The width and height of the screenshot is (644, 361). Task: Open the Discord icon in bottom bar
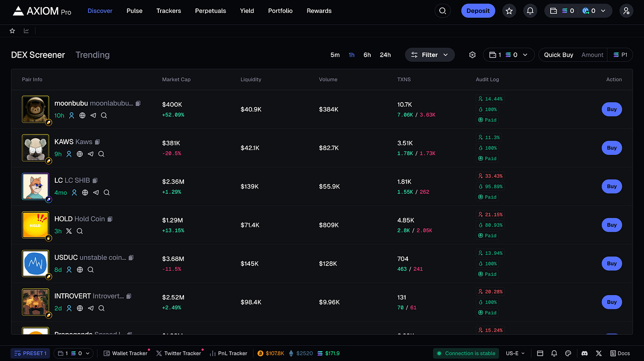point(584,353)
